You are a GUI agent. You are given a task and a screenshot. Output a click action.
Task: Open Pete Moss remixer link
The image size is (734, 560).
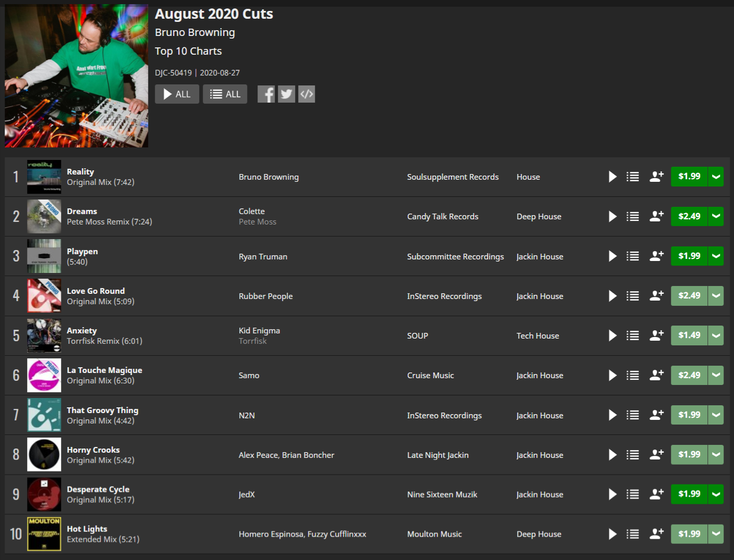258,222
